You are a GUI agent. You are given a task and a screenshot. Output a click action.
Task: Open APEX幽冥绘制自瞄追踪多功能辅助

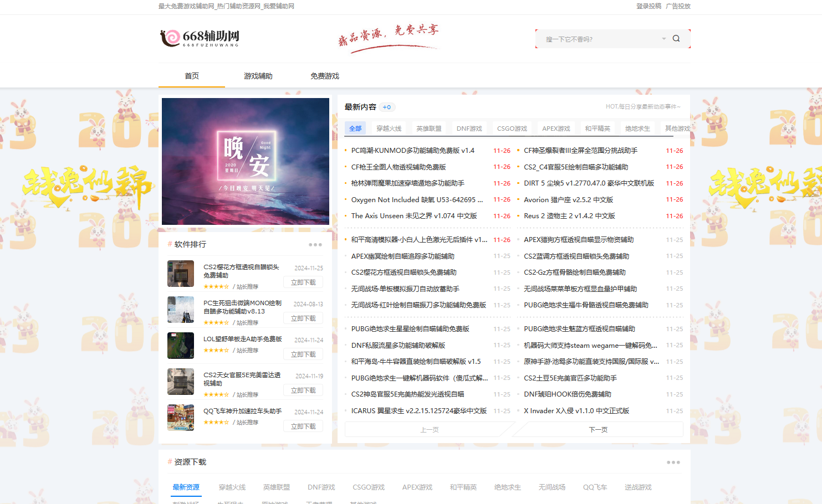[402, 256]
